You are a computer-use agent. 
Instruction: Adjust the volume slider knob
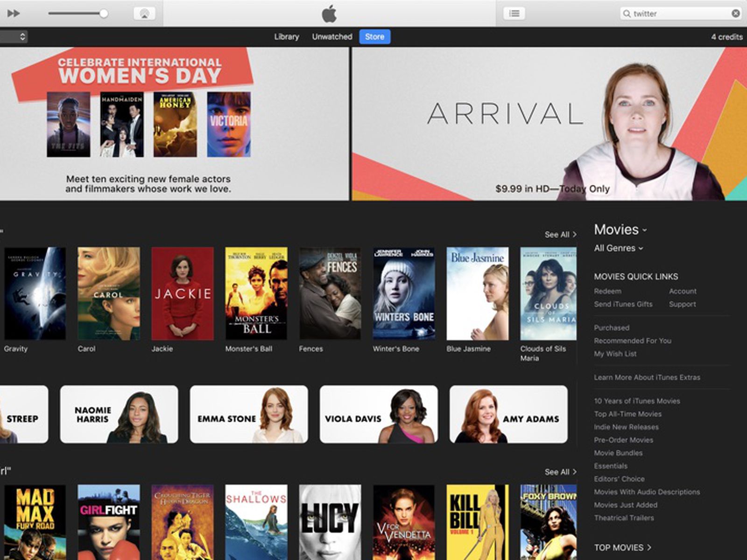(x=104, y=14)
